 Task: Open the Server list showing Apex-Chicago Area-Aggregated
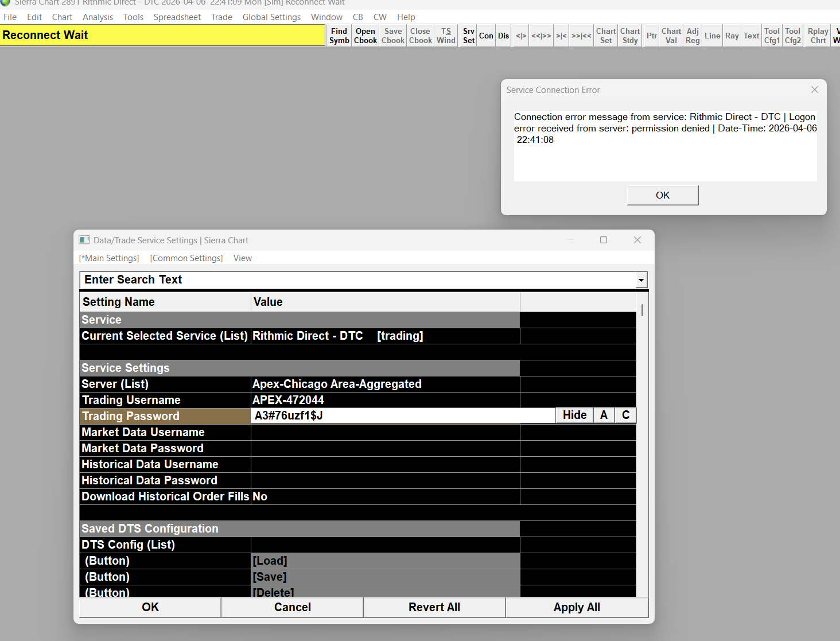click(386, 384)
